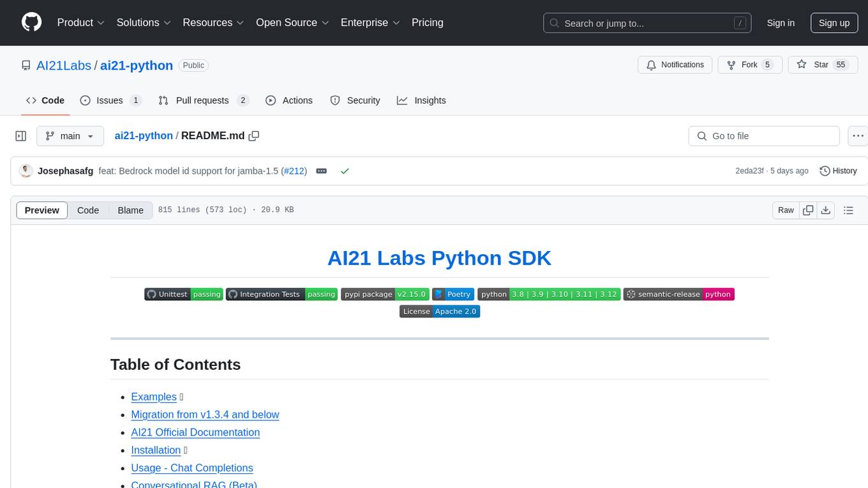Open Josephasafg's avatar profile

(x=26, y=171)
